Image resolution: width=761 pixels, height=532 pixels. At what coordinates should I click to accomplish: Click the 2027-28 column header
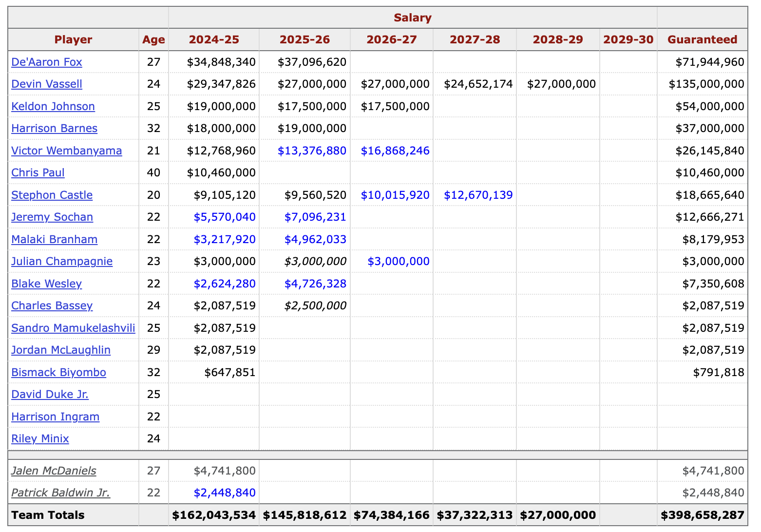click(475, 39)
